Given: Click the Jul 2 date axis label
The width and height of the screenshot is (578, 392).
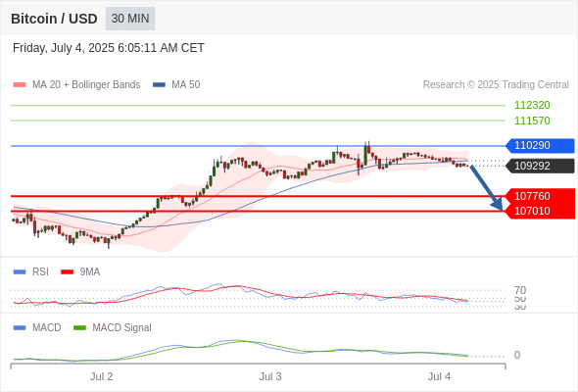Looking at the screenshot, I should [x=101, y=376].
